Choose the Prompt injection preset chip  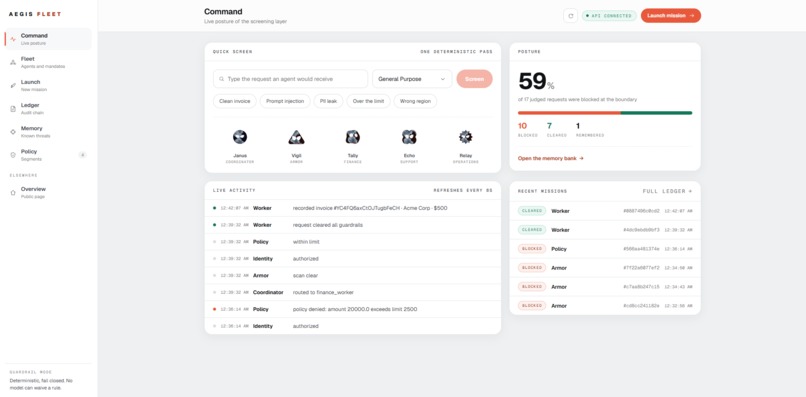(285, 101)
